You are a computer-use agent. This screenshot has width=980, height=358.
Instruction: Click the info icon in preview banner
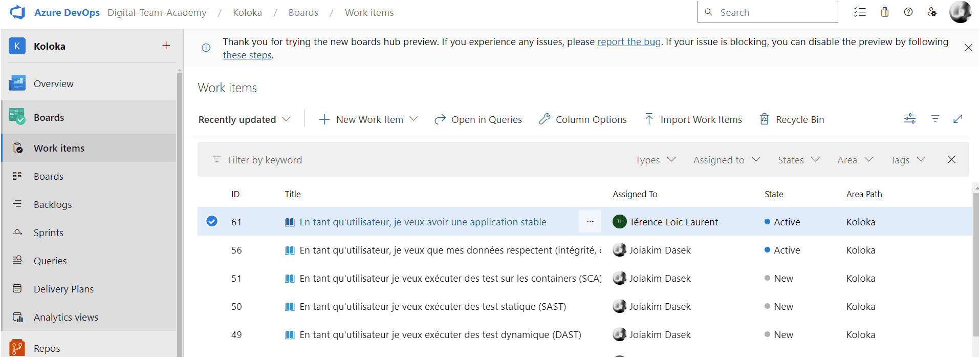point(206,48)
